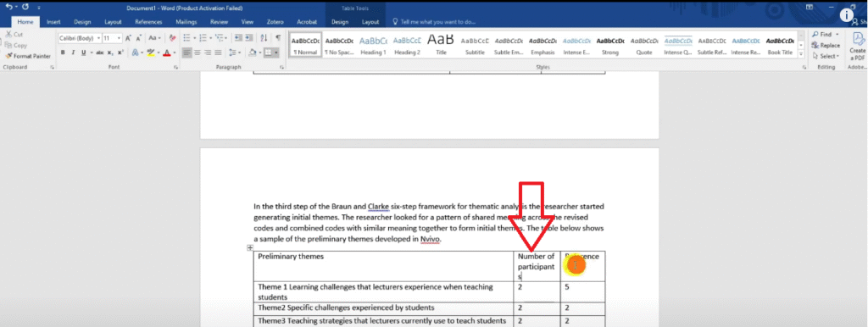Open Table Tools Layout tab
This screenshot has width=868, height=327.
click(x=370, y=22)
